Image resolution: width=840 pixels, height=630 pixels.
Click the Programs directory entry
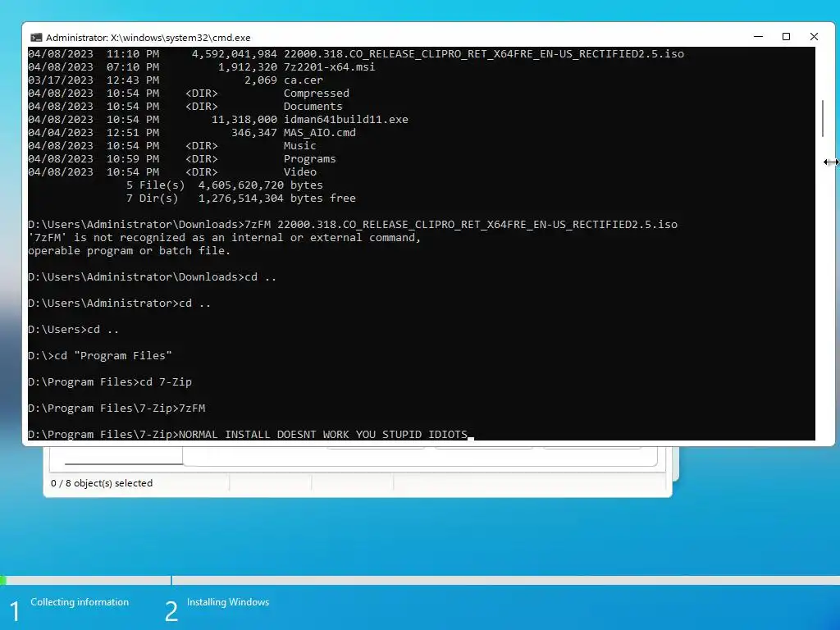309,158
